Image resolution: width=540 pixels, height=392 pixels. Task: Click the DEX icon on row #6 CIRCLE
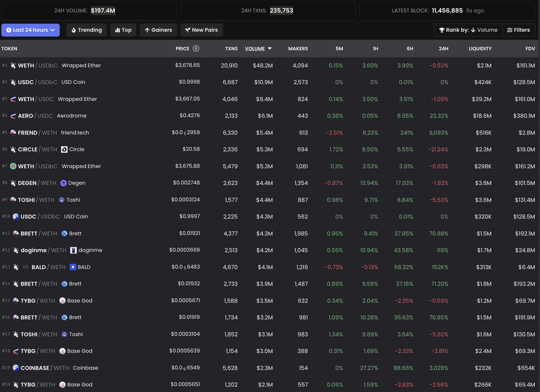coord(13,149)
